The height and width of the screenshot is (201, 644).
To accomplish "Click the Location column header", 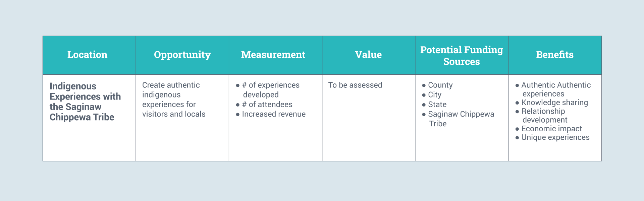I will [87, 55].
